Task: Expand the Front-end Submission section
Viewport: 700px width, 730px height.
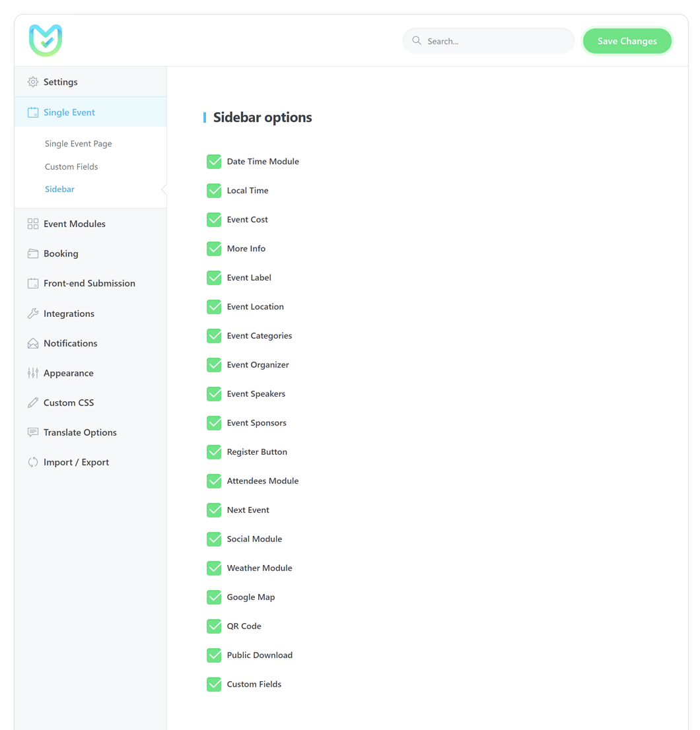Action: 89,283
